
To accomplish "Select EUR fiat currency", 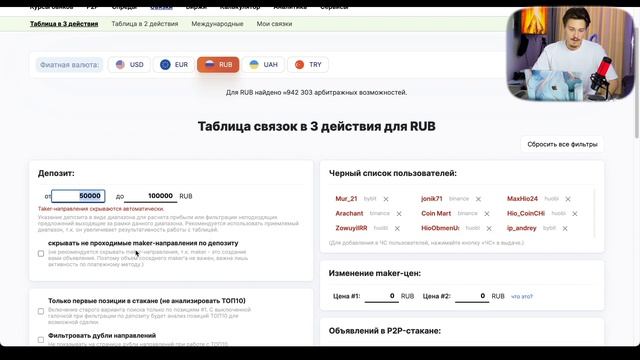I will [174, 64].
